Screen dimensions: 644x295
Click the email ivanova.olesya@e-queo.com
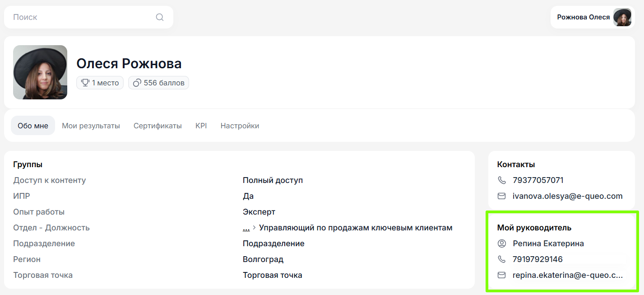point(567,196)
